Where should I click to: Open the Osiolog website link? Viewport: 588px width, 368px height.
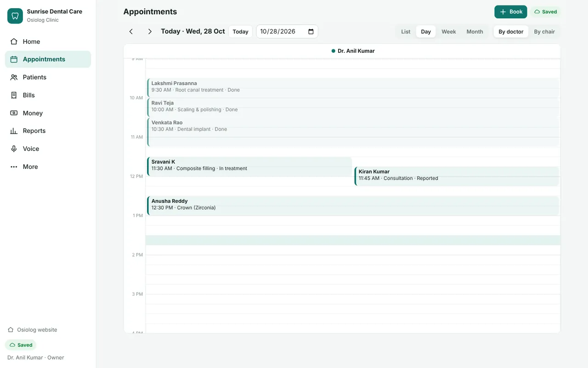33,330
